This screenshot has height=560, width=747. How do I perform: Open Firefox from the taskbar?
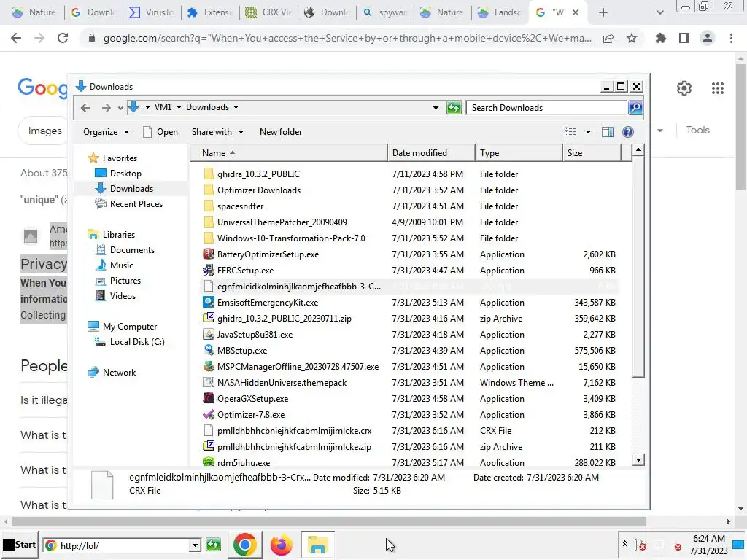pyautogui.click(x=281, y=545)
